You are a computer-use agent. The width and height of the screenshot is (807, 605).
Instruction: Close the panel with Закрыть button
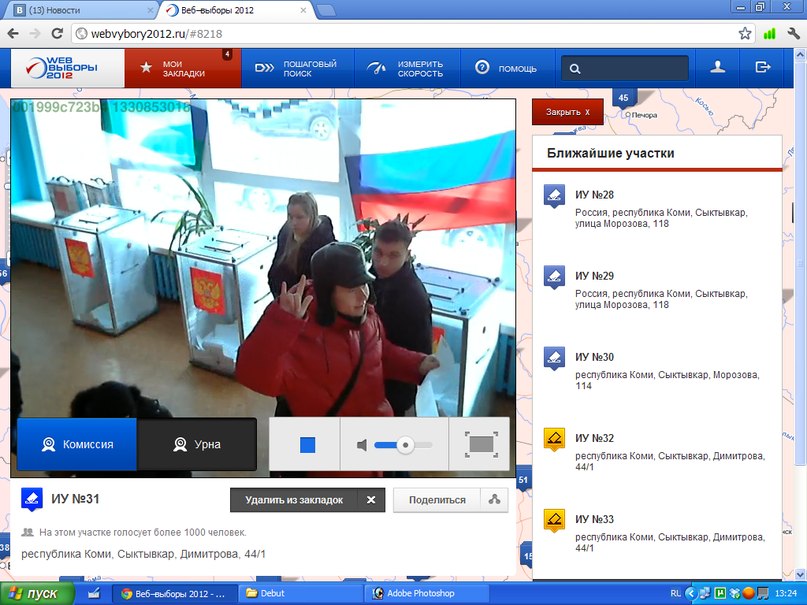coord(567,112)
